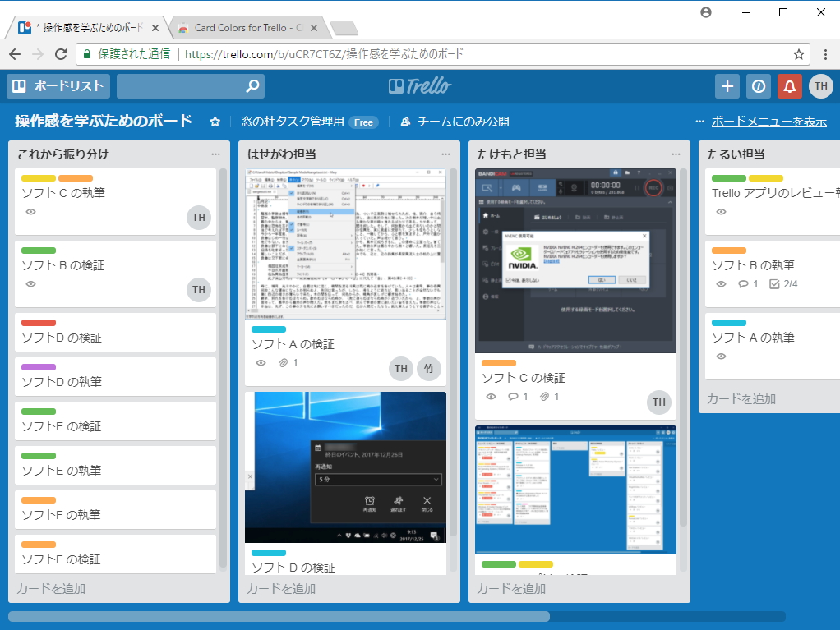This screenshot has width=840, height=630.
Task: Click the watch eye icon on ソフト C の検証
Action: 491,397
